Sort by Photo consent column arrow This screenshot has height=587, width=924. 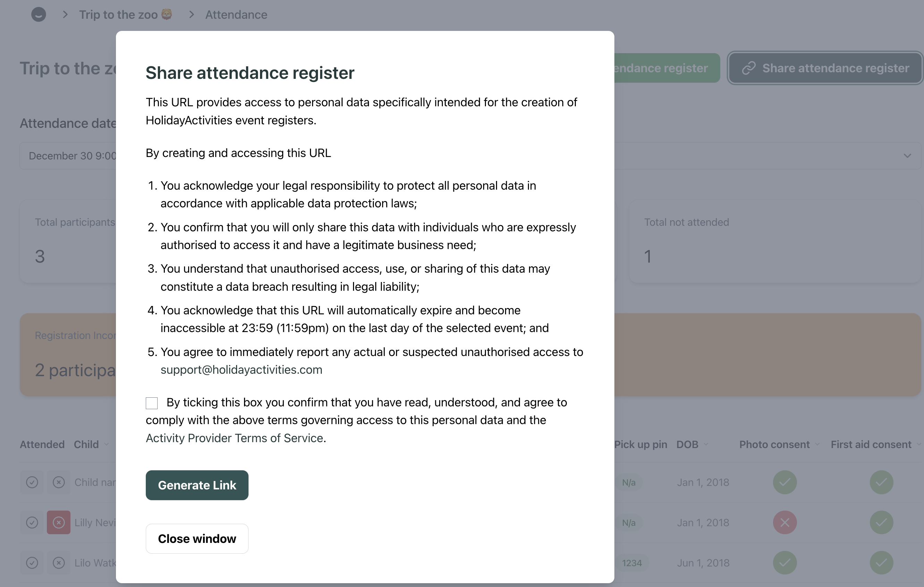click(x=817, y=445)
